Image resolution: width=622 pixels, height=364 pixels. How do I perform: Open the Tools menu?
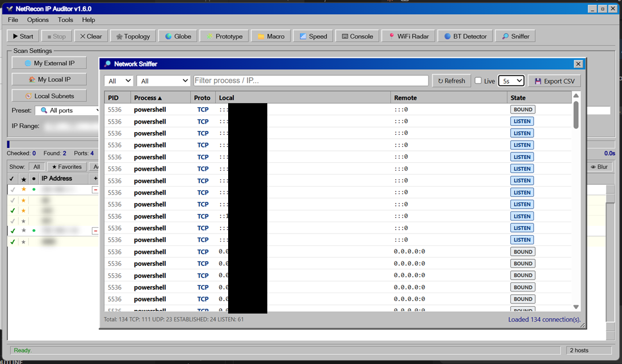[x=65, y=20]
